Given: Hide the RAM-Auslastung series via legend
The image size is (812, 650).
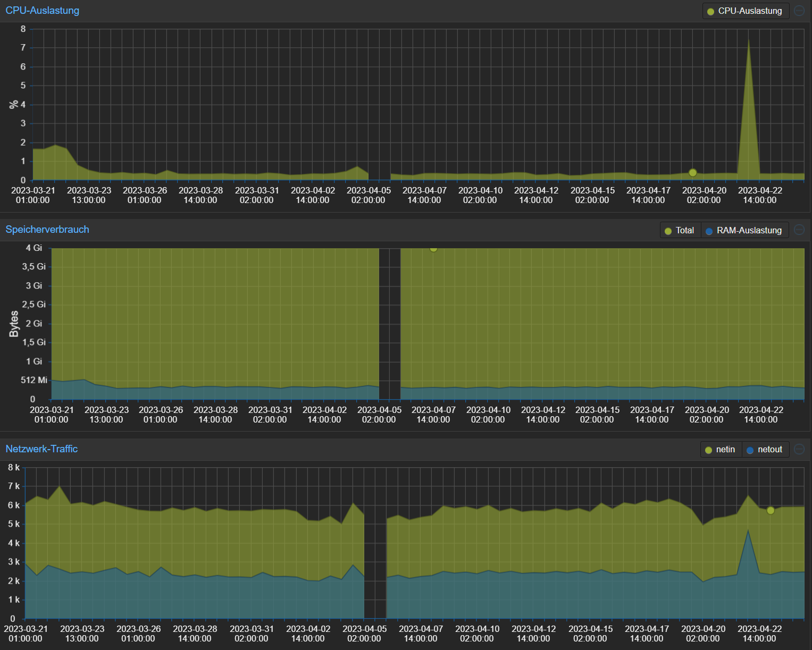Looking at the screenshot, I should [x=744, y=231].
